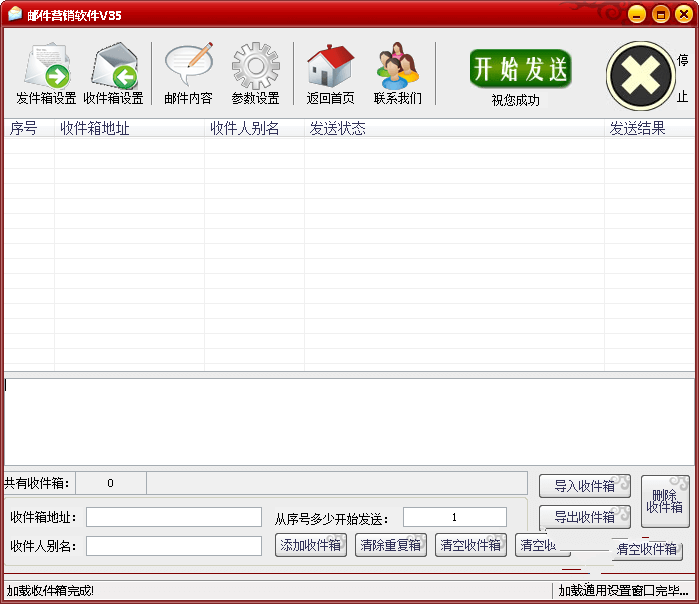
Task: Click the green 开始发送 button
Action: pyautogui.click(x=520, y=69)
